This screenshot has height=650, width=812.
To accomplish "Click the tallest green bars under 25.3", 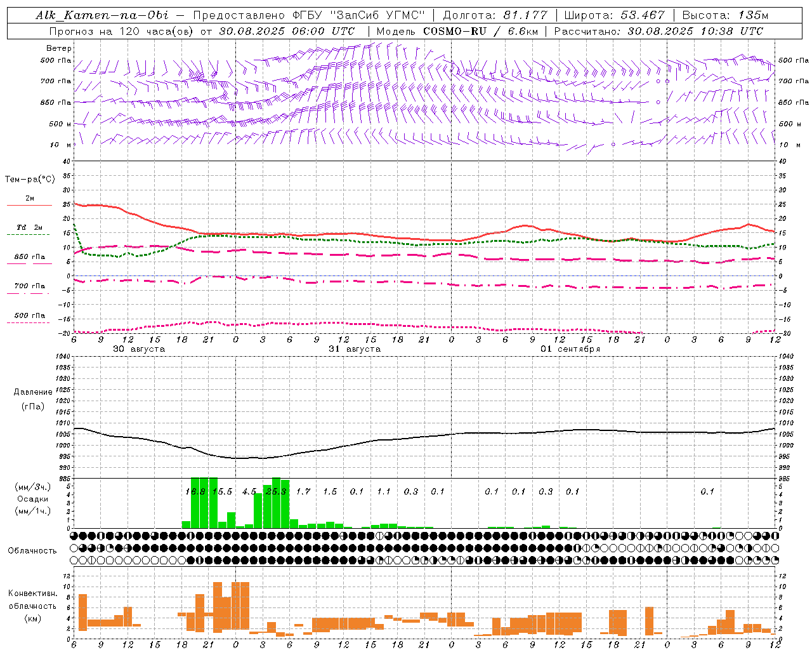I will (x=276, y=503).
